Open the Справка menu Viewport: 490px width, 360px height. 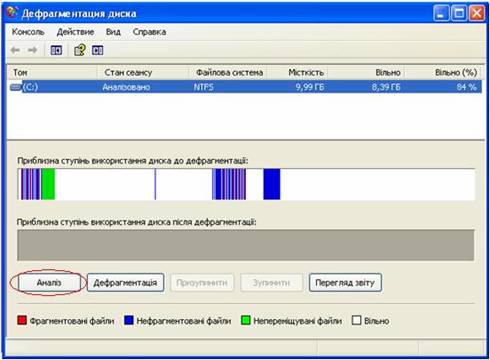pyautogui.click(x=149, y=32)
